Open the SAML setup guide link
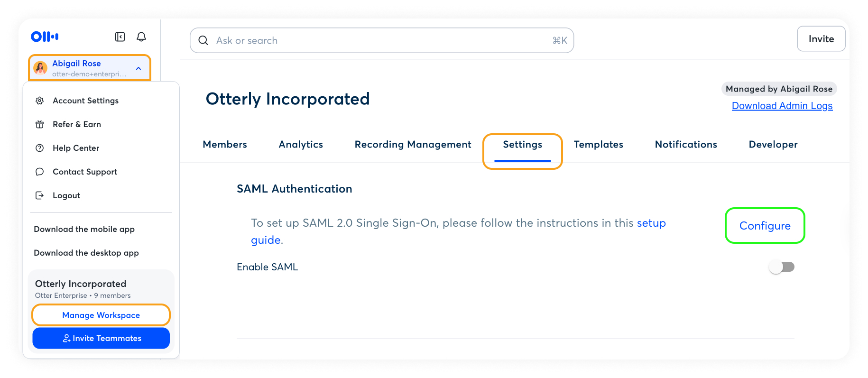This screenshot has width=868, height=378. (x=651, y=223)
